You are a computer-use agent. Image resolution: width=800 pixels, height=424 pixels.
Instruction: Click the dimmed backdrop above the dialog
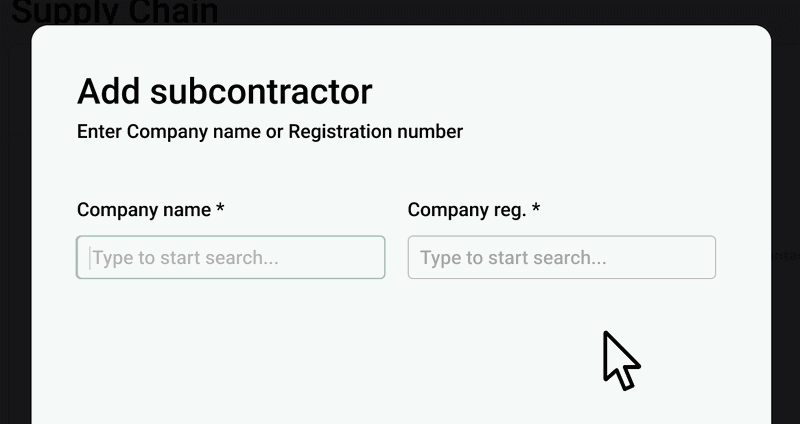pyautogui.click(x=500, y=12)
